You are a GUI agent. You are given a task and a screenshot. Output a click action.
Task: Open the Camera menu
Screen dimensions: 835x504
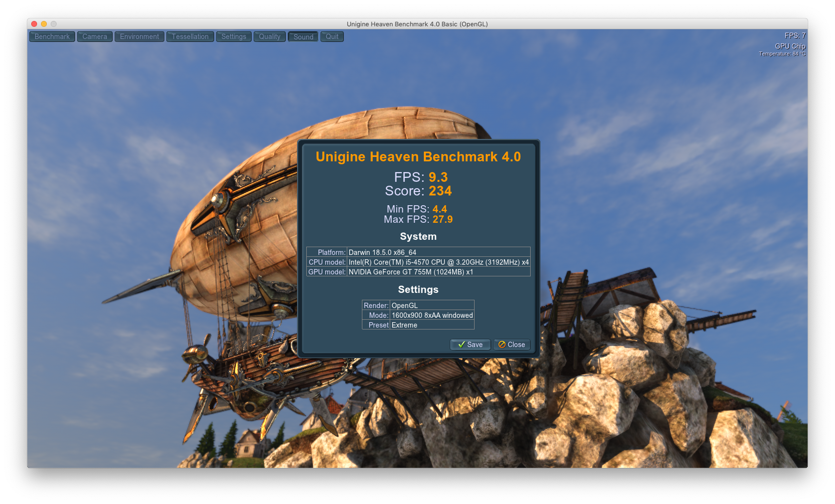(x=95, y=37)
